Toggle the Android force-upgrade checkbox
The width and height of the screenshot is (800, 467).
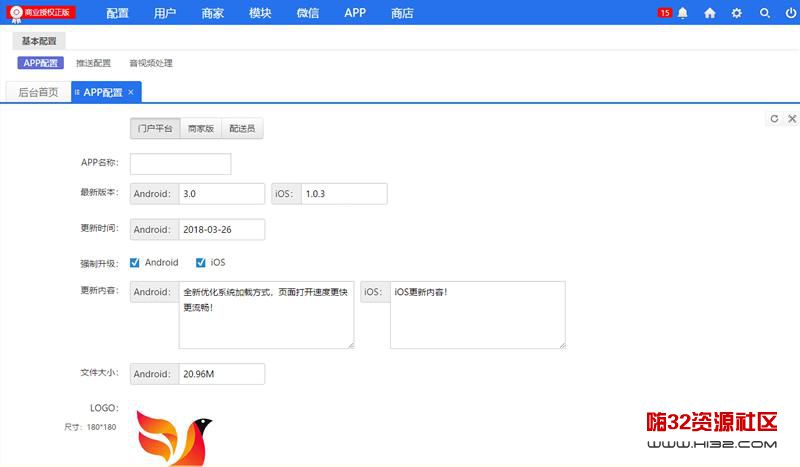pyautogui.click(x=135, y=263)
